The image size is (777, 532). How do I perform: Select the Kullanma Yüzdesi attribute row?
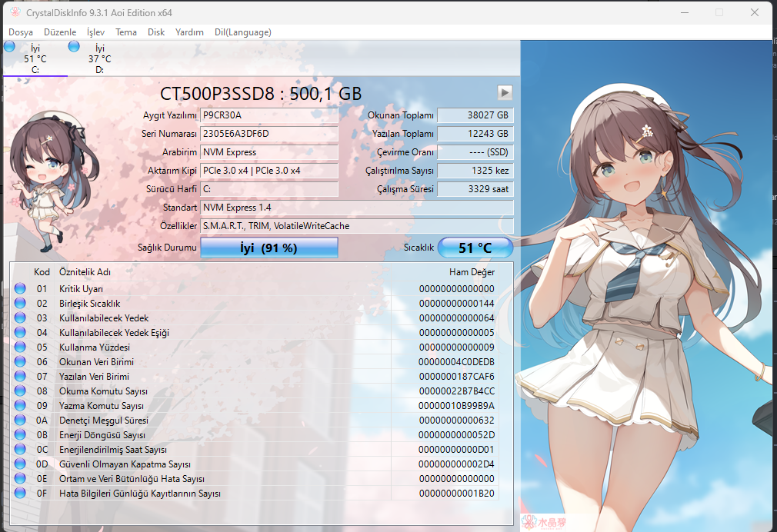tap(255, 347)
